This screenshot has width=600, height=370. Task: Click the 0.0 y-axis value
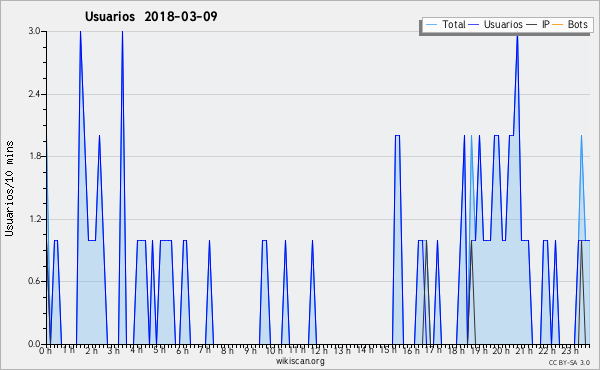(x=35, y=344)
